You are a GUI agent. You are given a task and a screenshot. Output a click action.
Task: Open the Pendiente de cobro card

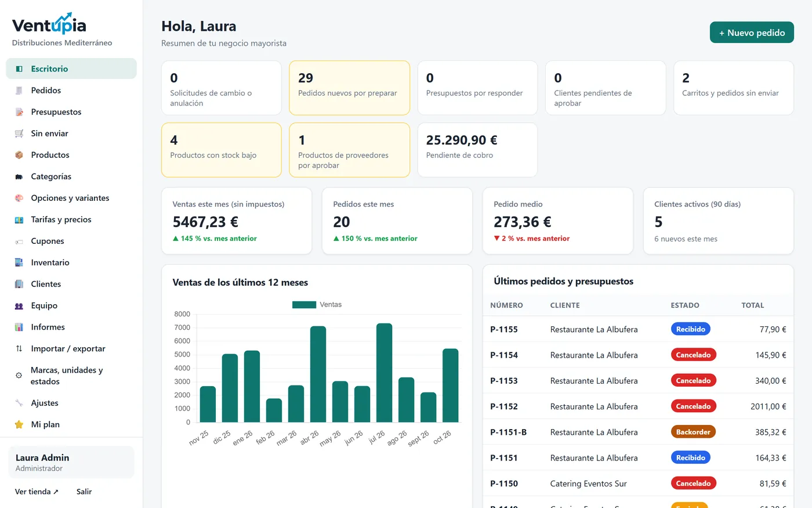[x=477, y=150]
